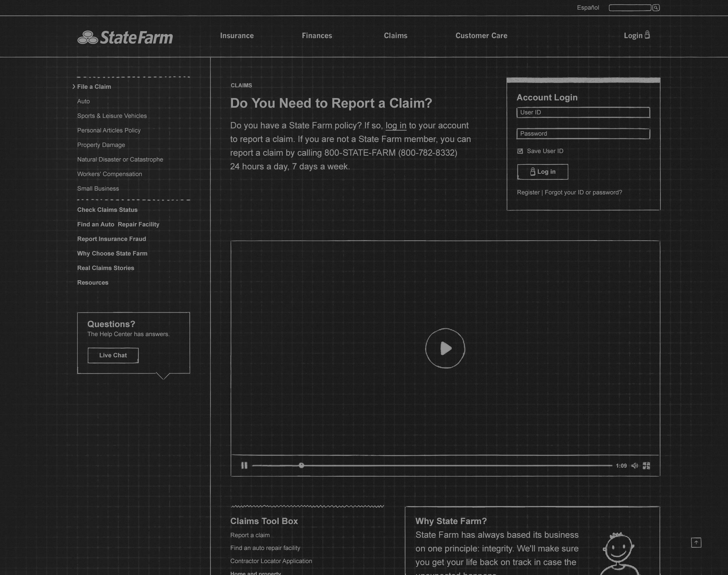Image resolution: width=728 pixels, height=575 pixels.
Task: Click the scroll-to-top arrow icon
Action: [696, 542]
